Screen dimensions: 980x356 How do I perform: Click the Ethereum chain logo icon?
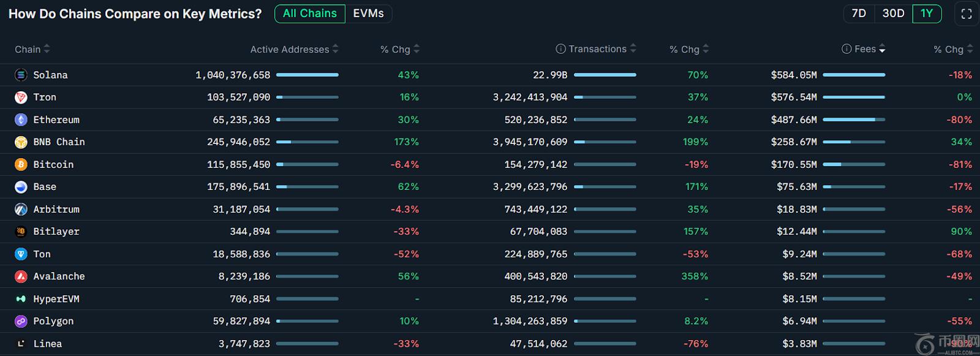(21, 119)
